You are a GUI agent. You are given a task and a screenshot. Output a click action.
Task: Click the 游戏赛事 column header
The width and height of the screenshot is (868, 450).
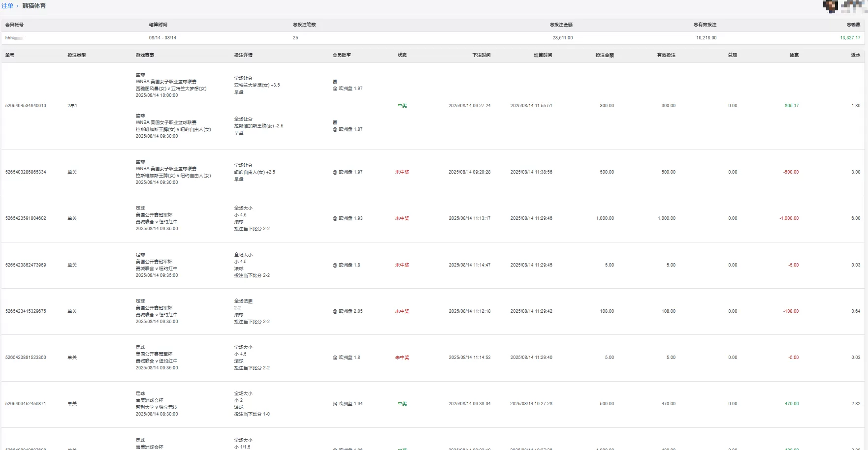click(x=145, y=55)
